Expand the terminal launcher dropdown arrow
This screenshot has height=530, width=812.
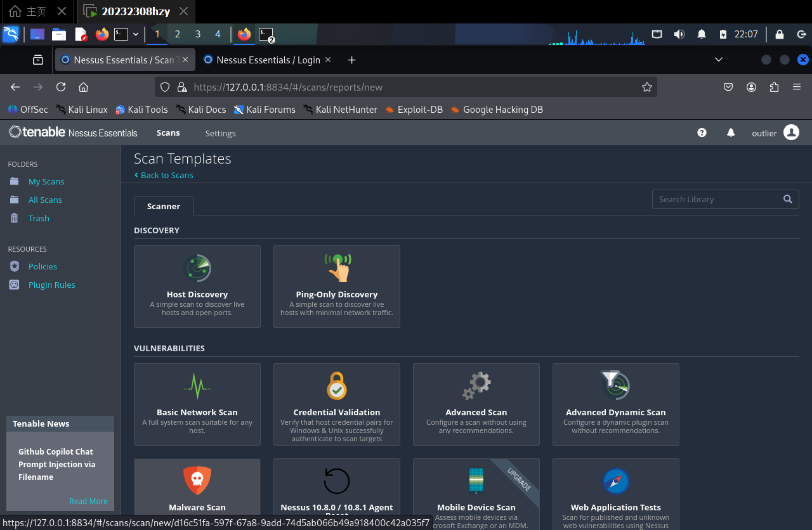click(x=136, y=34)
